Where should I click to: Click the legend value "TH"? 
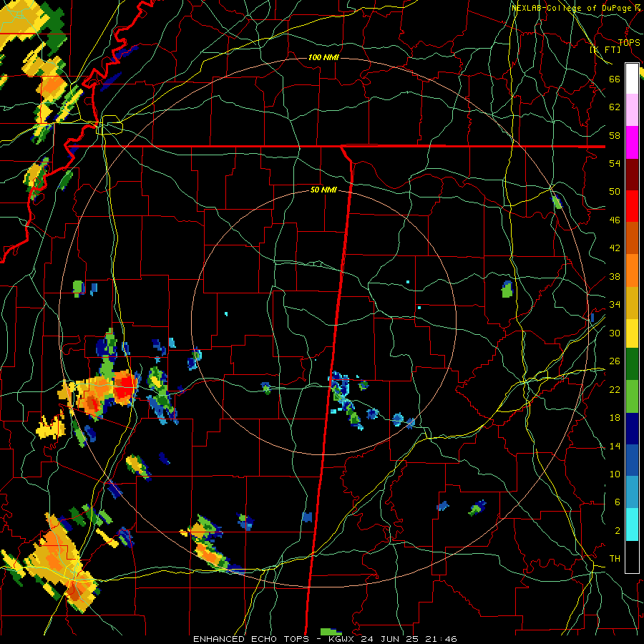click(x=615, y=559)
